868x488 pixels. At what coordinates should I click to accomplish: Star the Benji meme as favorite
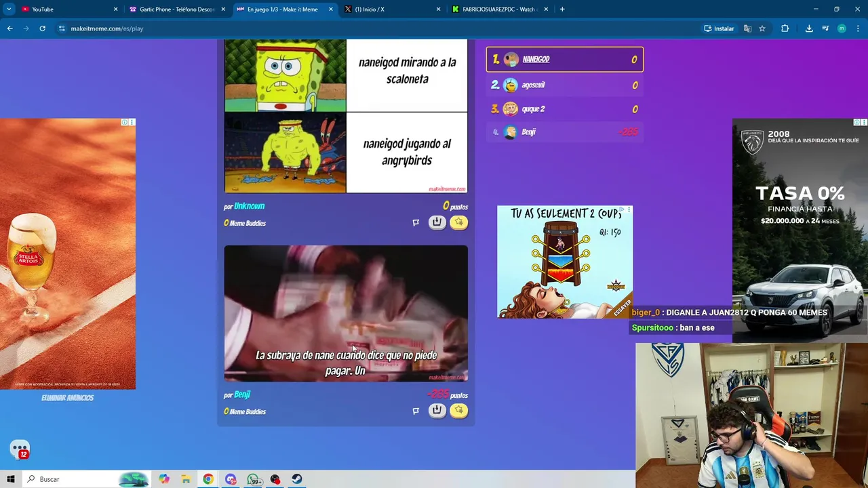459,411
